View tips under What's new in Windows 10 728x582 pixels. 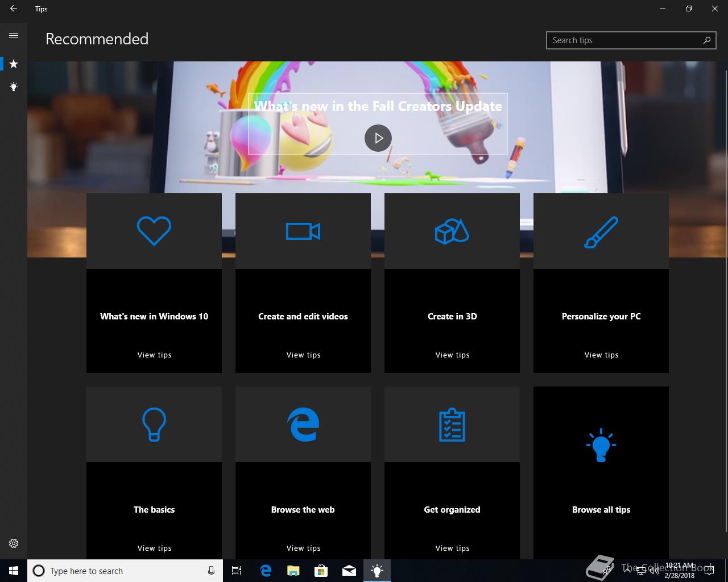(154, 355)
